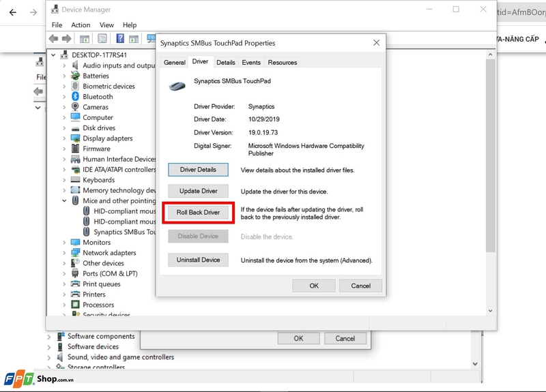Open the View menu

tap(106, 25)
